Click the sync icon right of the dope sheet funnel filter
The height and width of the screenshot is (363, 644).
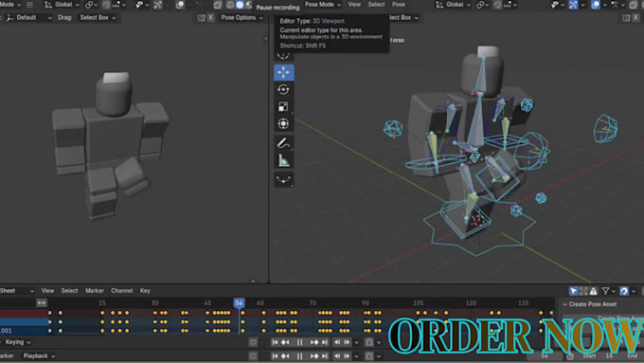click(x=624, y=291)
